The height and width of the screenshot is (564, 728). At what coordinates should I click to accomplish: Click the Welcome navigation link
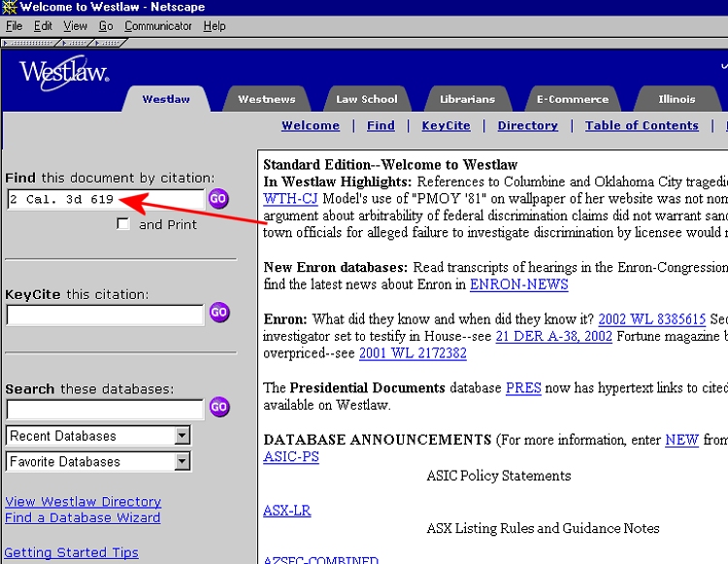[x=311, y=126]
